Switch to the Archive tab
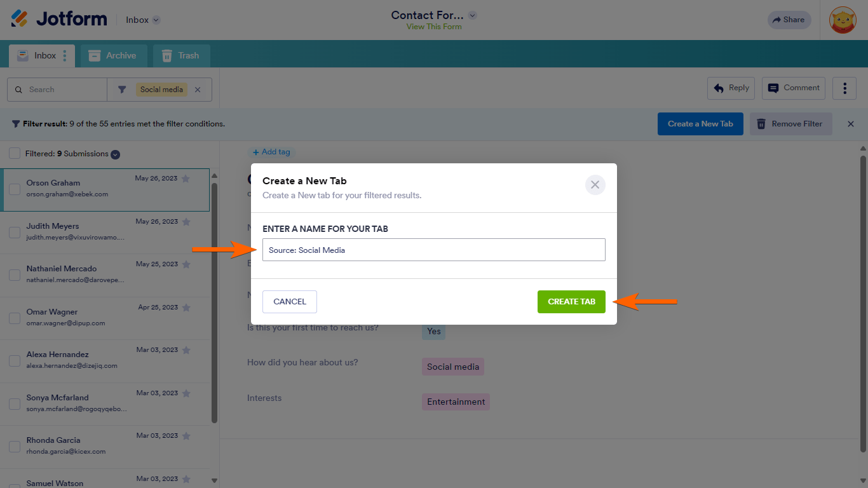The width and height of the screenshot is (868, 488). [x=112, y=56]
